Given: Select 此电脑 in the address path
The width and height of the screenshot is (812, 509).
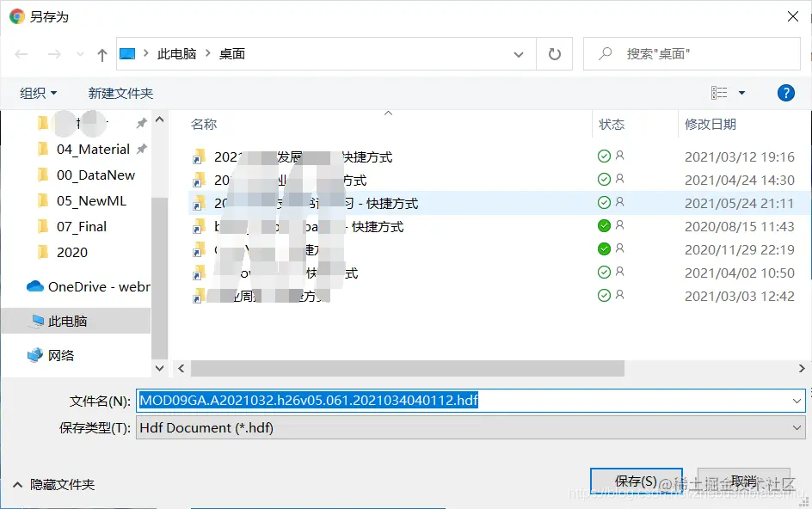Looking at the screenshot, I should (176, 54).
